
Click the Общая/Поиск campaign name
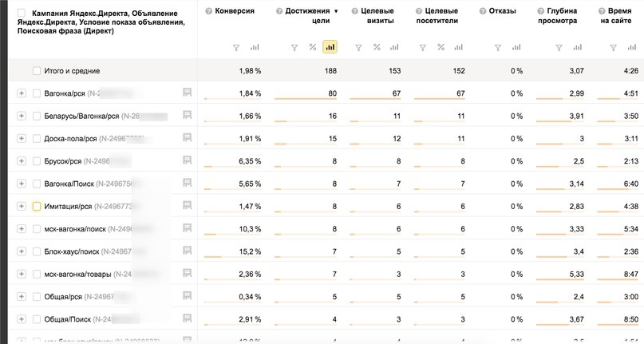(67, 319)
